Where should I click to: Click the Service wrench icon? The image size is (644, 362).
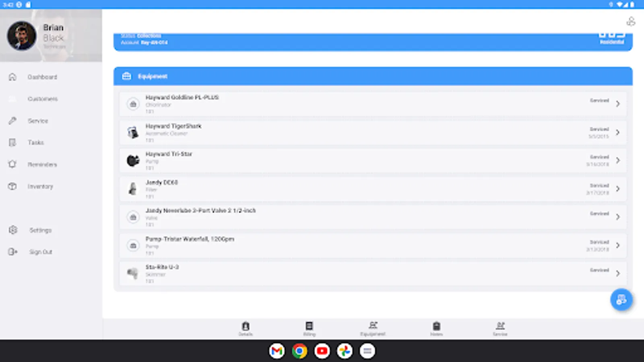(x=12, y=121)
